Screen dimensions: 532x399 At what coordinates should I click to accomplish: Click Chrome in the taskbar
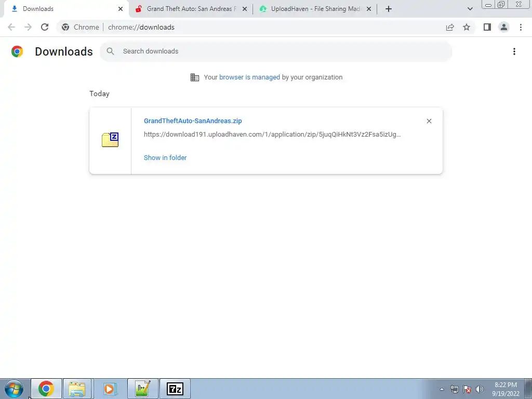click(x=46, y=389)
